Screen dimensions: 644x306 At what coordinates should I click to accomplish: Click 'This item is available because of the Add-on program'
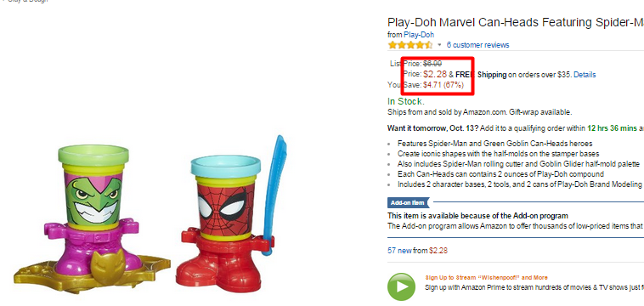click(477, 216)
